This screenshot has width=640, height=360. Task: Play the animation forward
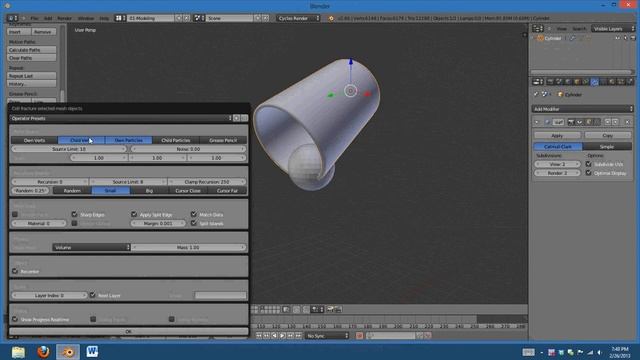click(x=282, y=336)
